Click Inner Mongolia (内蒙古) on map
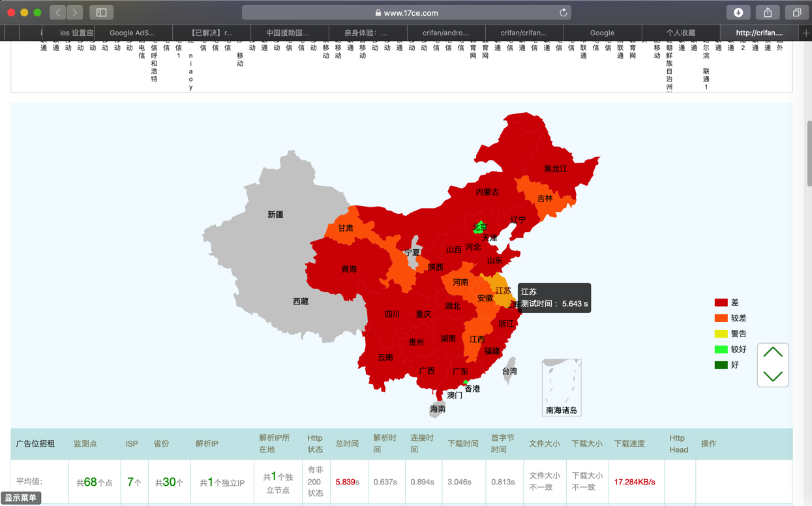The height and width of the screenshot is (506, 812). coord(487,192)
